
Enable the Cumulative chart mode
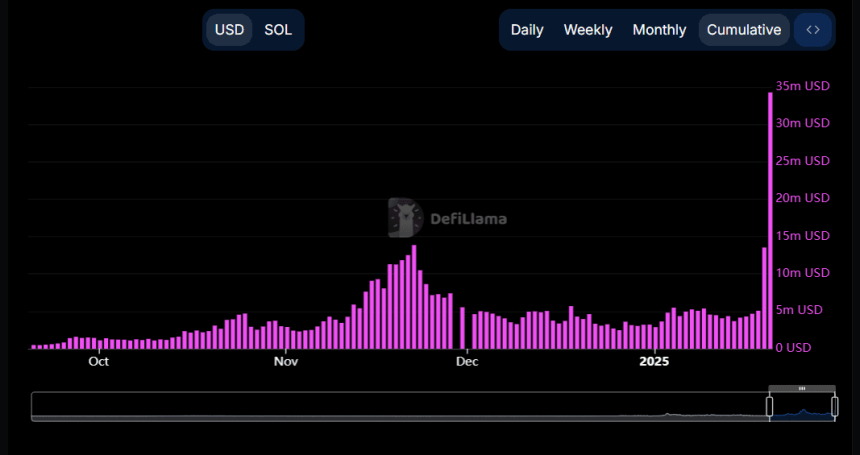pos(743,30)
